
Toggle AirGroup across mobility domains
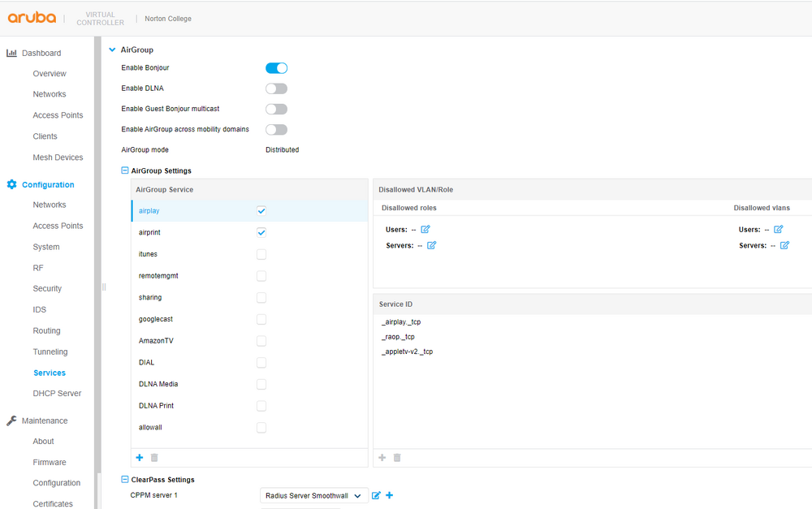click(277, 129)
